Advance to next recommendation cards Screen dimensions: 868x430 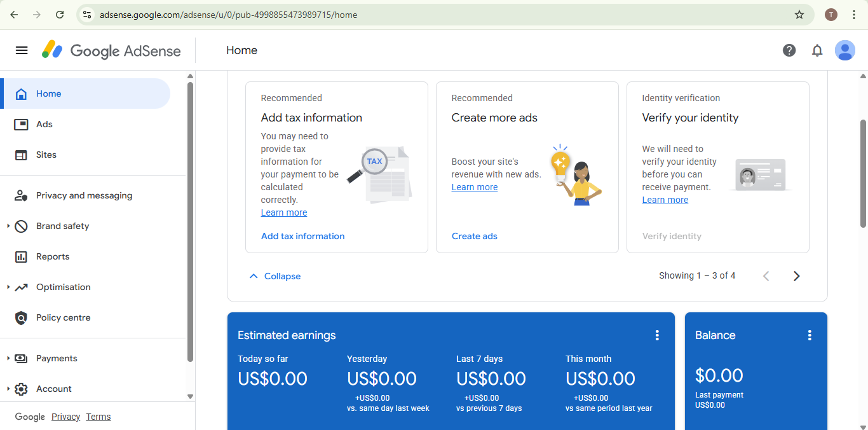click(x=796, y=275)
